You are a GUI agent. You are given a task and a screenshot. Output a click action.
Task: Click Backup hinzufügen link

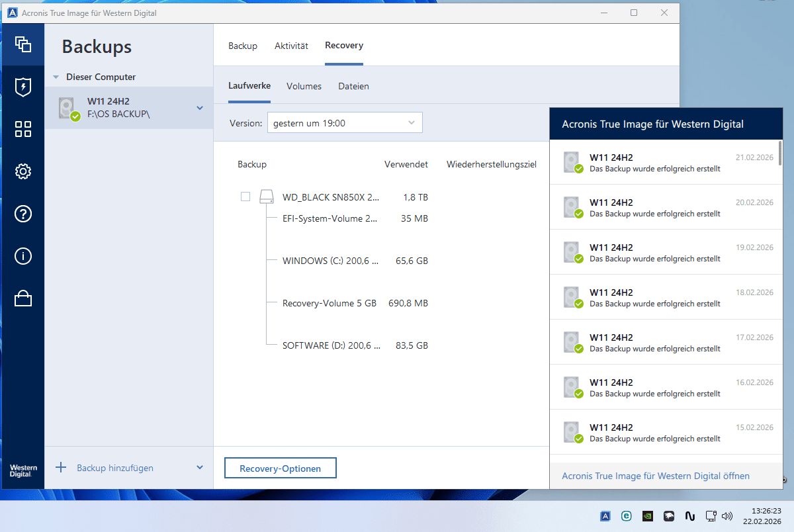pos(115,468)
